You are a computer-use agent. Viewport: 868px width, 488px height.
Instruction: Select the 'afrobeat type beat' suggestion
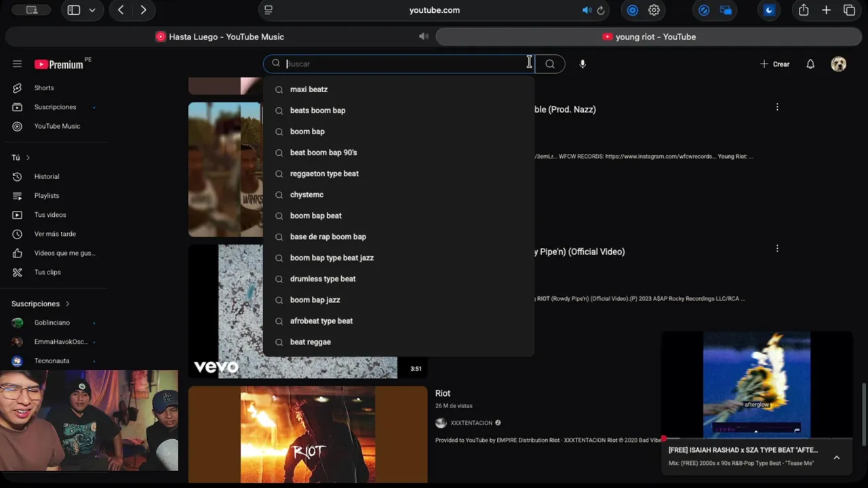[x=399, y=321]
